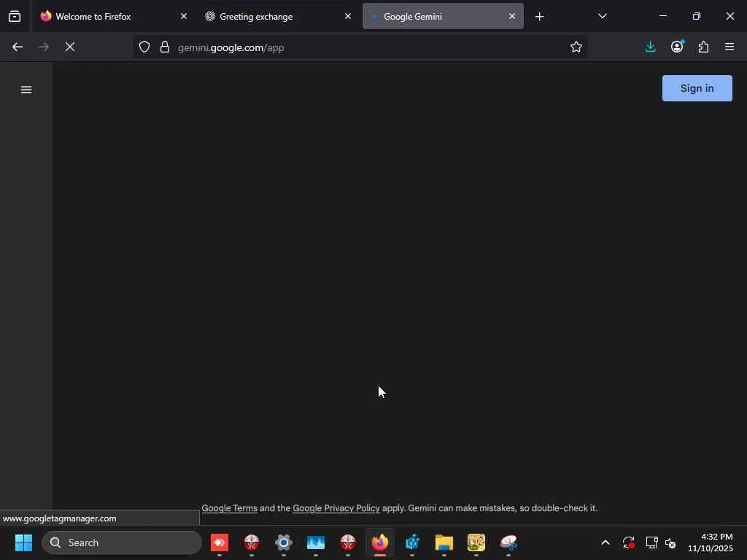
Task: Open the Firefox taskbar icon
Action: click(379, 542)
